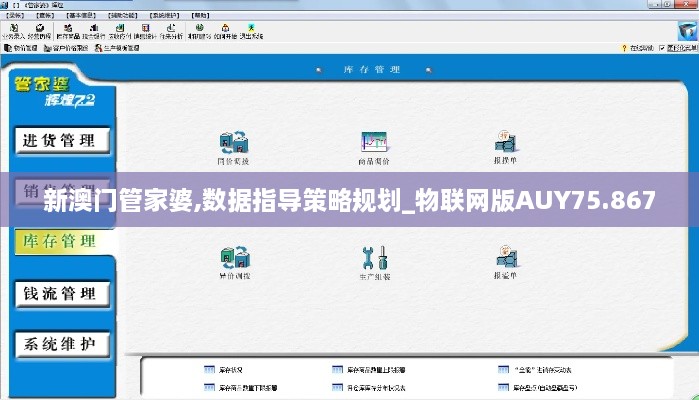Open 同价调拨 in the inventory panel
Screen dimensions: 699x400
click(x=234, y=148)
